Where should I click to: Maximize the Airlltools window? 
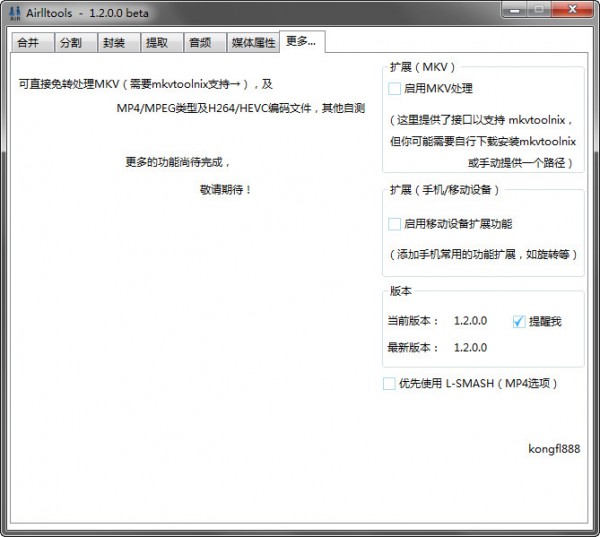(540, 9)
